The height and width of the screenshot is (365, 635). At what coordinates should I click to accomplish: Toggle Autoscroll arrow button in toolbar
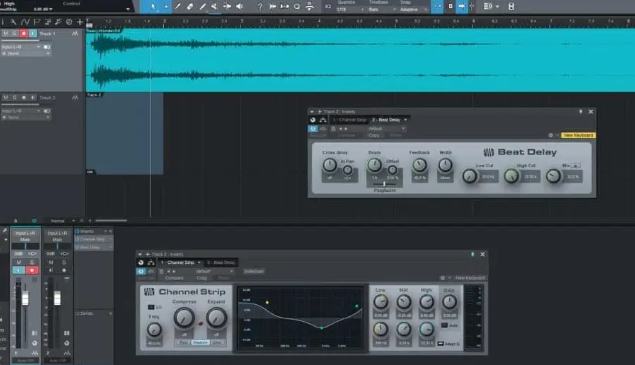(x=461, y=6)
